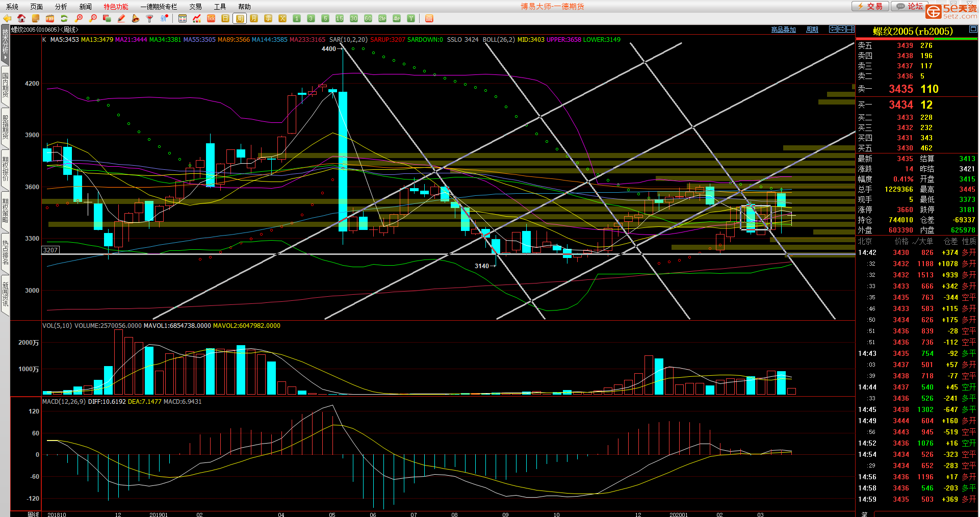
Task: Open the 商品叠加 overlay selector
Action: pos(783,30)
